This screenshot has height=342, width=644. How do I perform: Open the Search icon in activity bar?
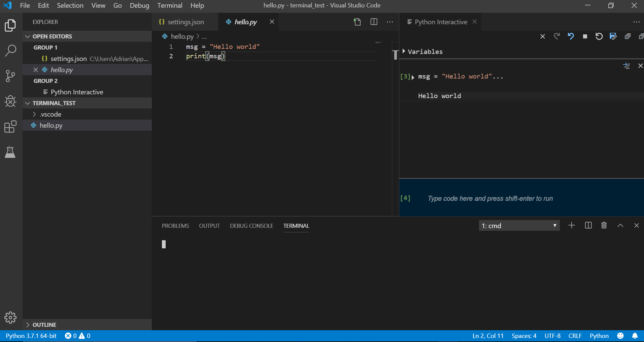click(10, 51)
